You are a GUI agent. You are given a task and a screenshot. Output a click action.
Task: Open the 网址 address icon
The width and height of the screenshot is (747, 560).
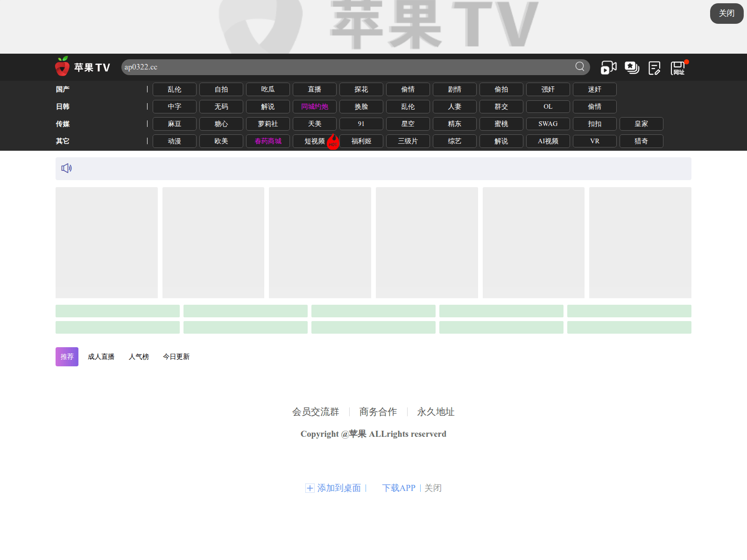pyautogui.click(x=678, y=68)
